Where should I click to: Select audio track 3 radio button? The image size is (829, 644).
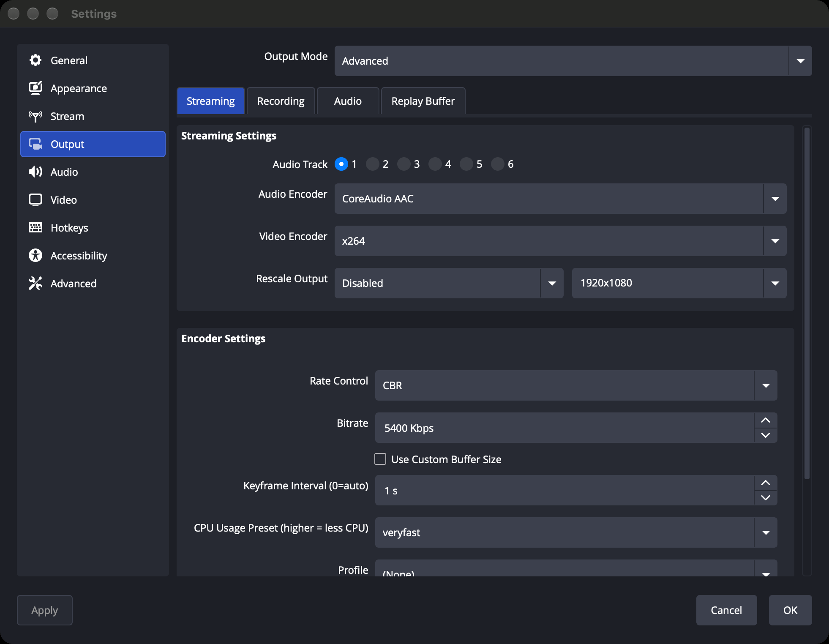click(404, 164)
